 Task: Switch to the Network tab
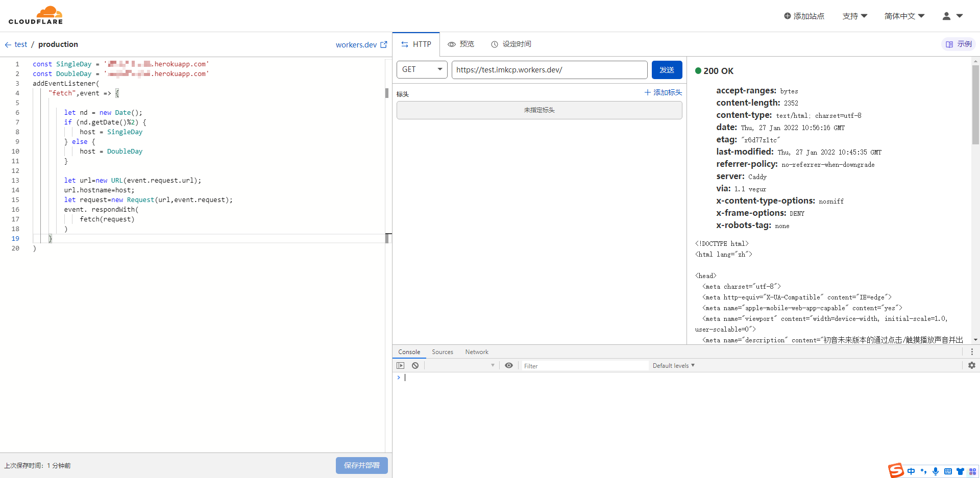(x=477, y=352)
